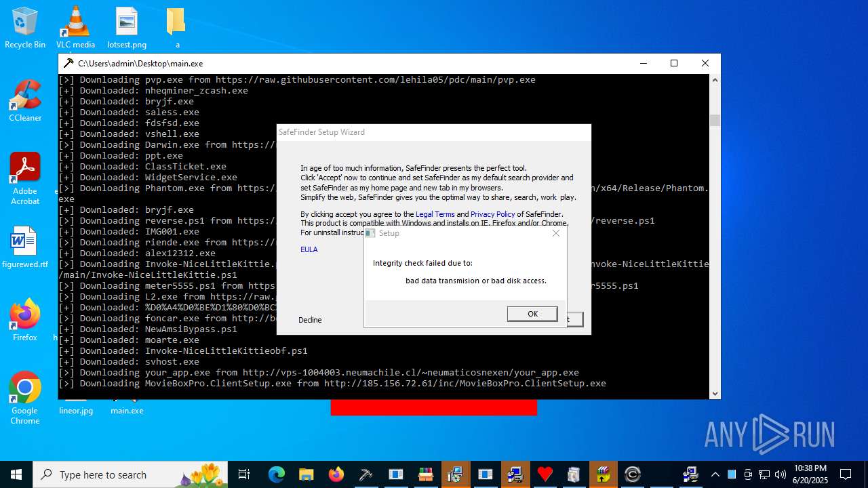Switch to WinRAR archive taskbar icon

click(603, 474)
